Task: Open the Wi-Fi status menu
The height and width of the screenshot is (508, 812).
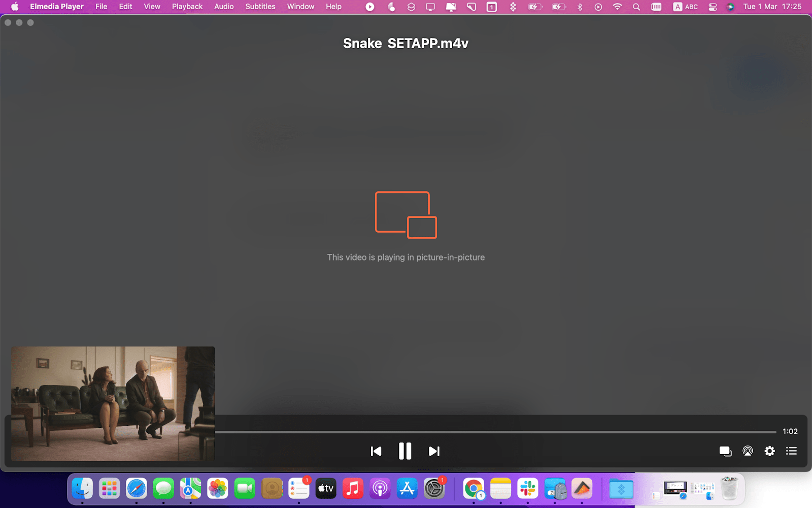Action: pos(617,7)
